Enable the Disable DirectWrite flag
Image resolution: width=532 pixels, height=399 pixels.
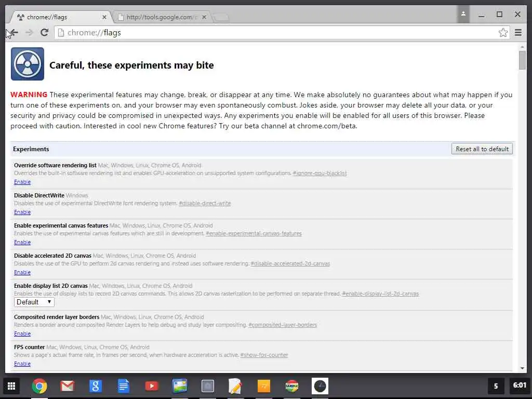22,212
